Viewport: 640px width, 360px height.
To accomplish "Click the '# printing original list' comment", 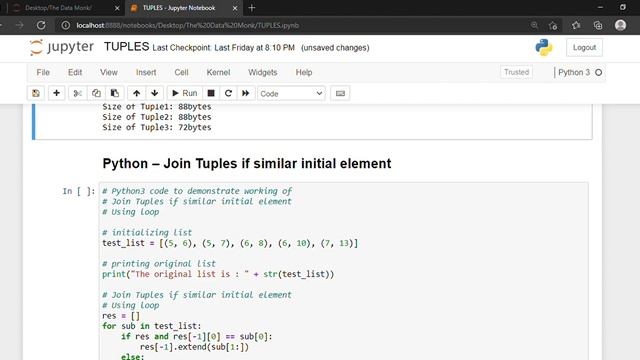I will click(159, 264).
